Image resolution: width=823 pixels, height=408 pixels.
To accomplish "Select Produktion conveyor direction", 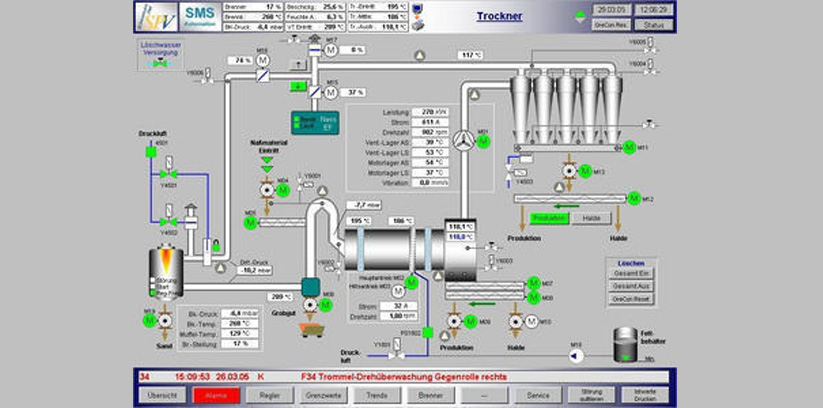I will pyautogui.click(x=549, y=218).
